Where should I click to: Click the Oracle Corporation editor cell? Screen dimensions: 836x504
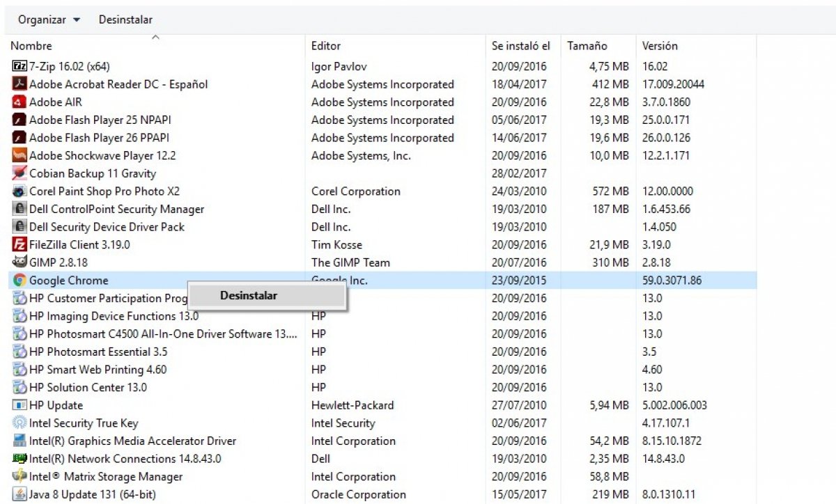click(358, 494)
